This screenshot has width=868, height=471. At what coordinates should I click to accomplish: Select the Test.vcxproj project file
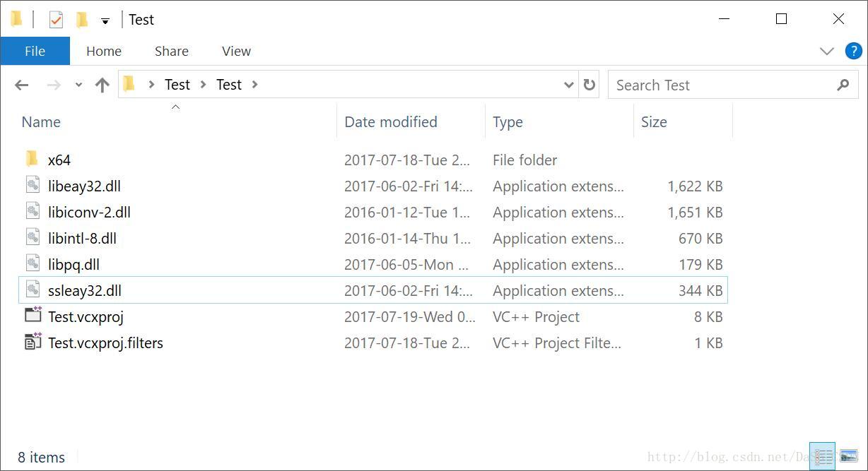click(86, 317)
